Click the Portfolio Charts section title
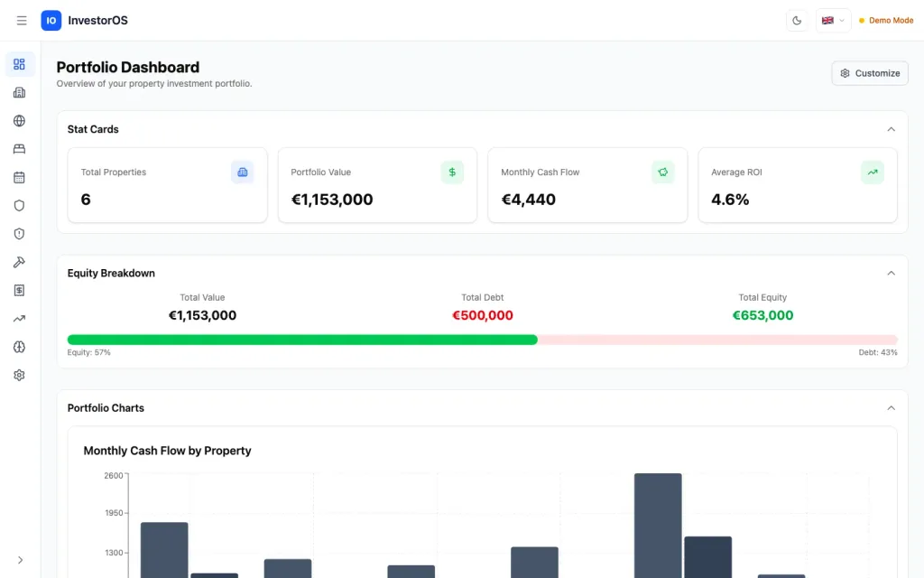924x578 pixels. [106, 408]
